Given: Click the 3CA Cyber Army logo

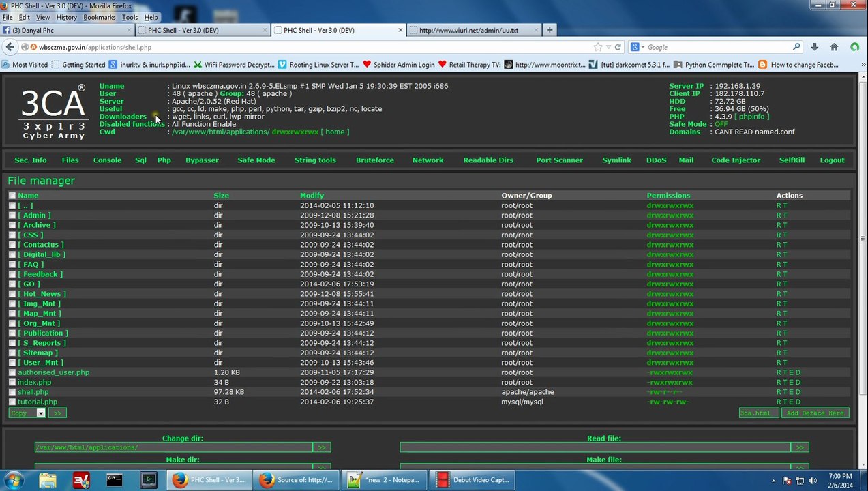Looking at the screenshot, I should [x=53, y=111].
